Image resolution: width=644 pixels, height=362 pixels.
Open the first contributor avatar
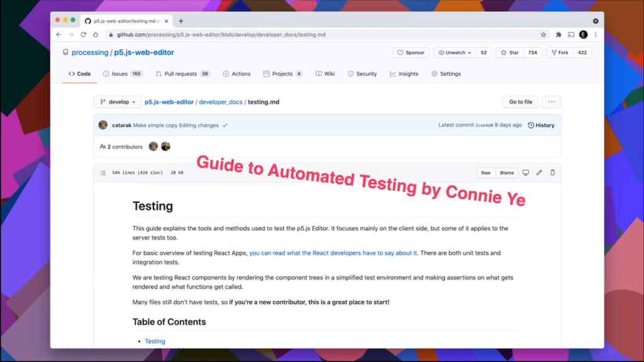(153, 146)
